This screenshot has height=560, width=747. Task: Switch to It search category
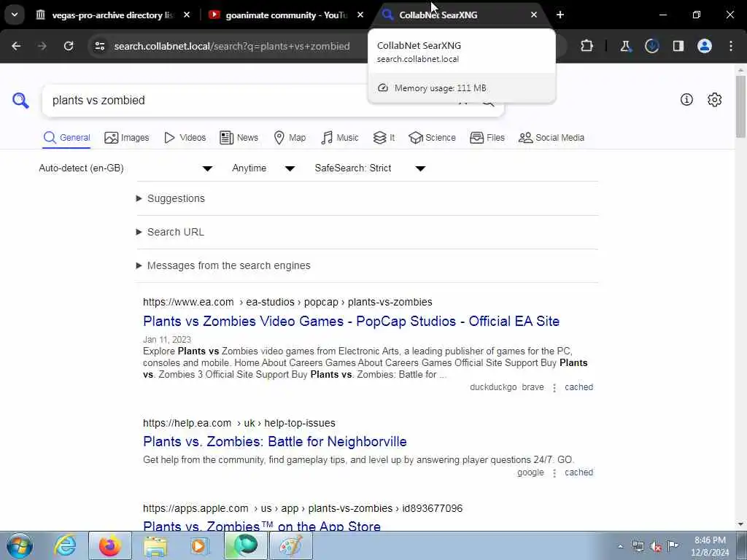click(384, 138)
